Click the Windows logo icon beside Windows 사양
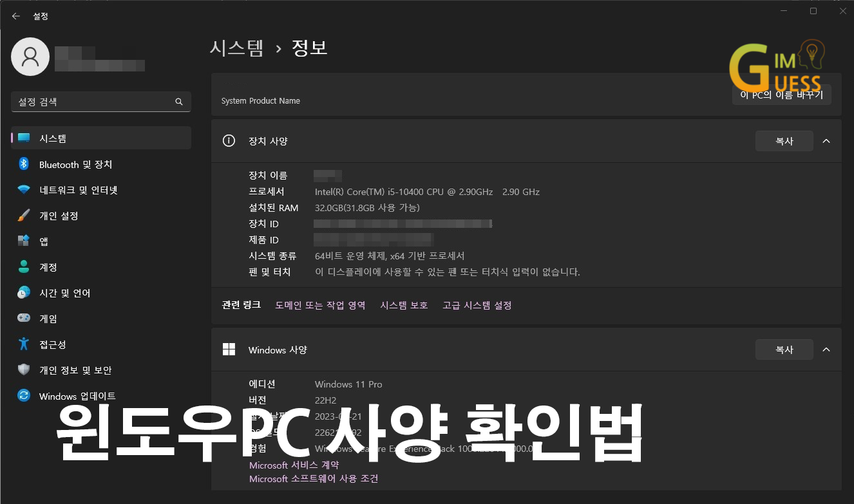854x504 pixels. (x=229, y=350)
